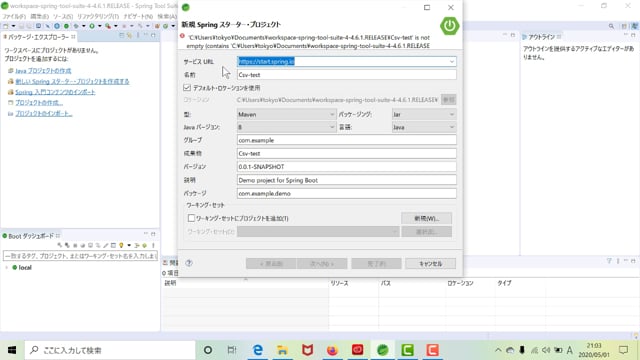Click the Description field Demo project for Spring Boot
The height and width of the screenshot is (360, 640).
(347, 180)
